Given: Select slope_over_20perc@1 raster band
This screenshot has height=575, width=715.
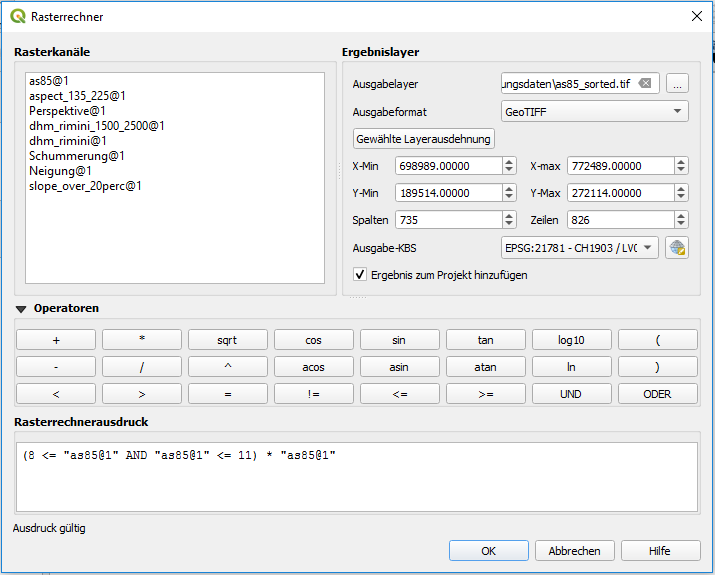Looking at the screenshot, I should click(x=85, y=186).
